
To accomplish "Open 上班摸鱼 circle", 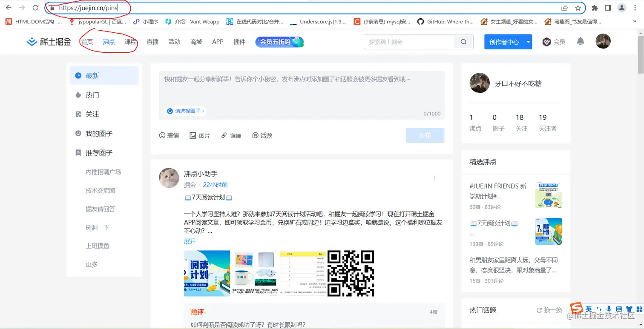I will tap(97, 246).
